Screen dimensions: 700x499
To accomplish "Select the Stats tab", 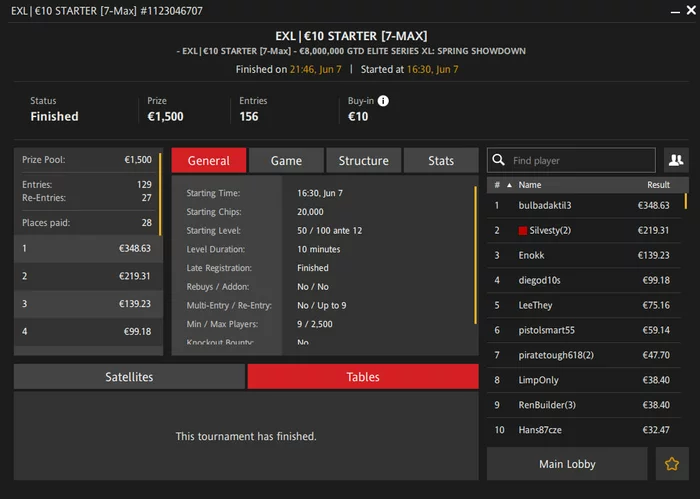I will pyautogui.click(x=441, y=160).
